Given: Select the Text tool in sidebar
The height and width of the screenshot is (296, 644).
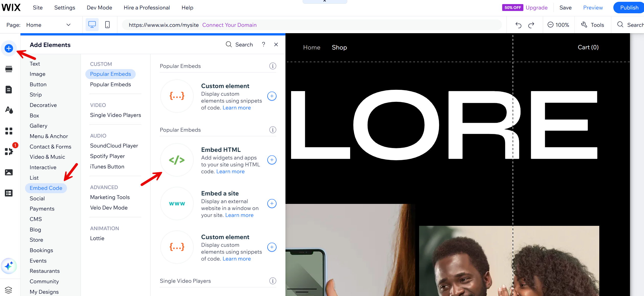Looking at the screenshot, I should [x=34, y=64].
